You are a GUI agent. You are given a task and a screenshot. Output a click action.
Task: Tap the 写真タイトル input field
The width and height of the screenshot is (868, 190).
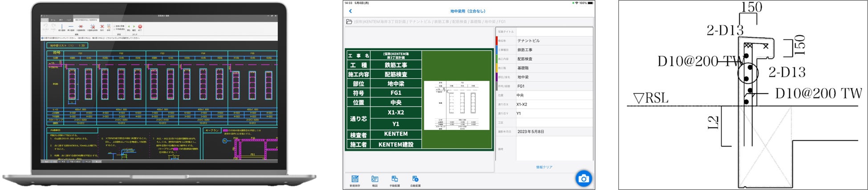[x=554, y=32]
